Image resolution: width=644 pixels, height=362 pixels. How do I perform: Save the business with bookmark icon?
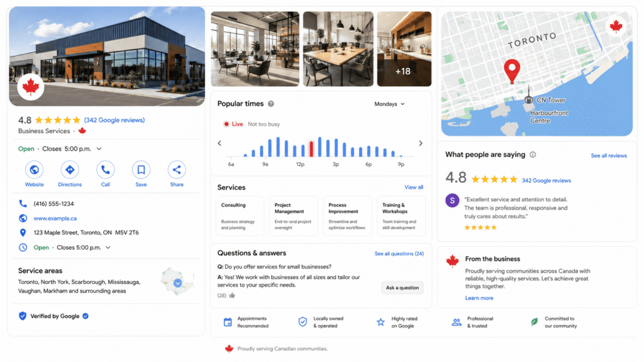pyautogui.click(x=141, y=170)
